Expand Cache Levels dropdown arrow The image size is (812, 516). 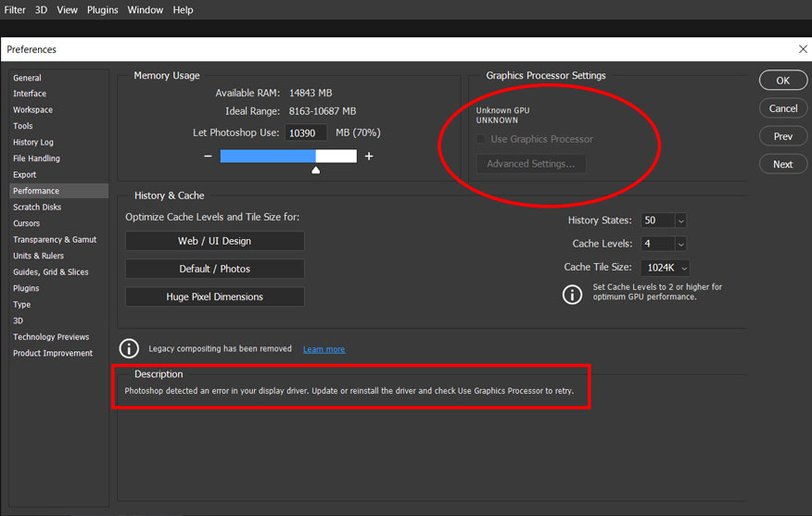point(681,244)
